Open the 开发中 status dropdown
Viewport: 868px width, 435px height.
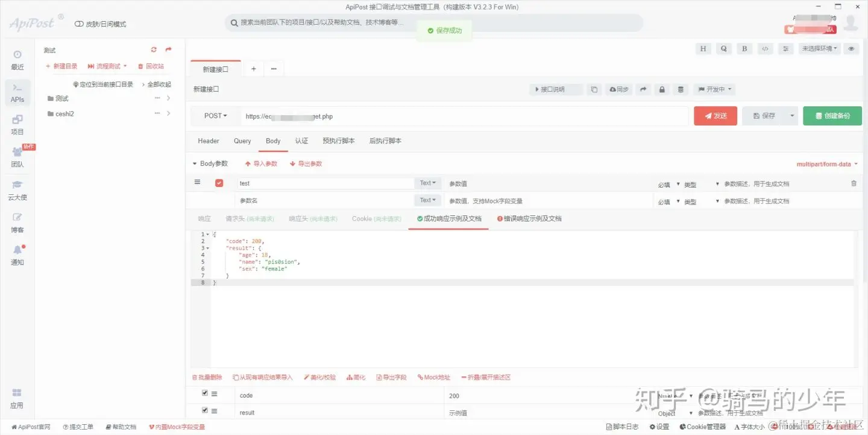click(715, 89)
